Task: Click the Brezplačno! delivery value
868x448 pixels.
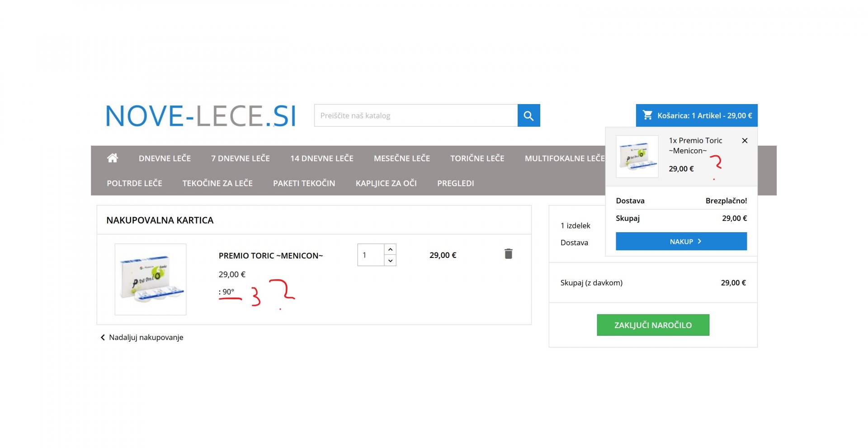Action: [726, 201]
